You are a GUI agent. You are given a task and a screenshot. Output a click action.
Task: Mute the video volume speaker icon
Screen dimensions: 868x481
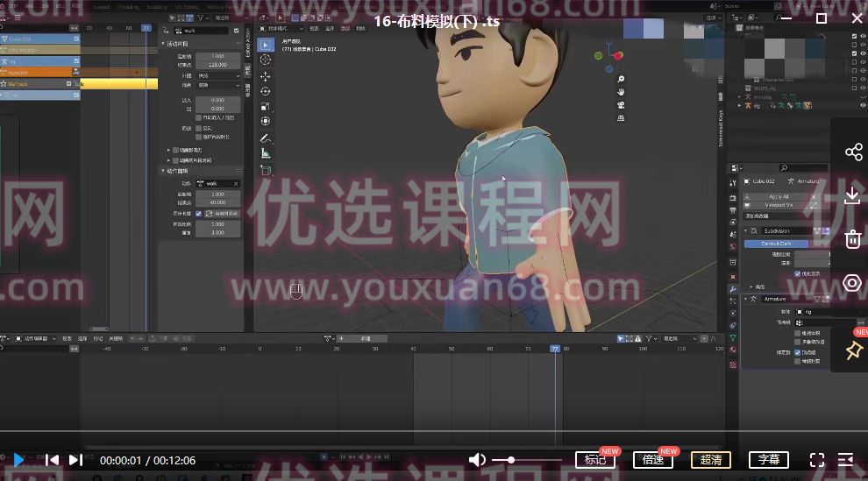coord(477,460)
